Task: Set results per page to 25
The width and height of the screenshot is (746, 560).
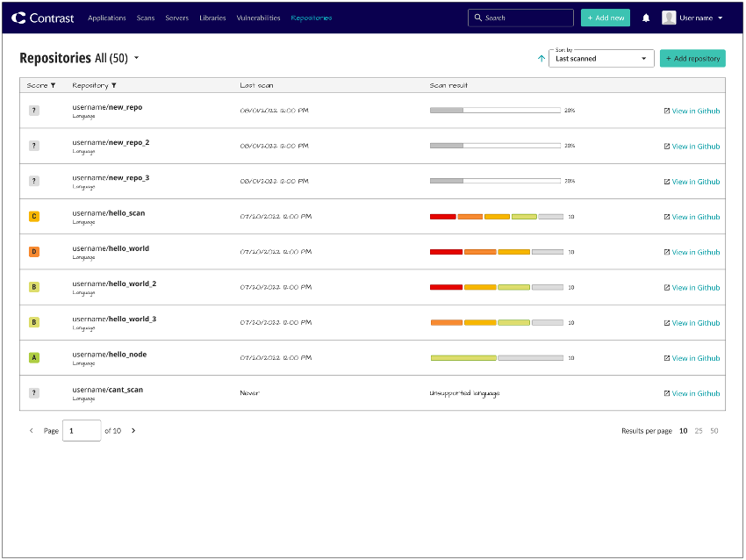Action: click(699, 431)
